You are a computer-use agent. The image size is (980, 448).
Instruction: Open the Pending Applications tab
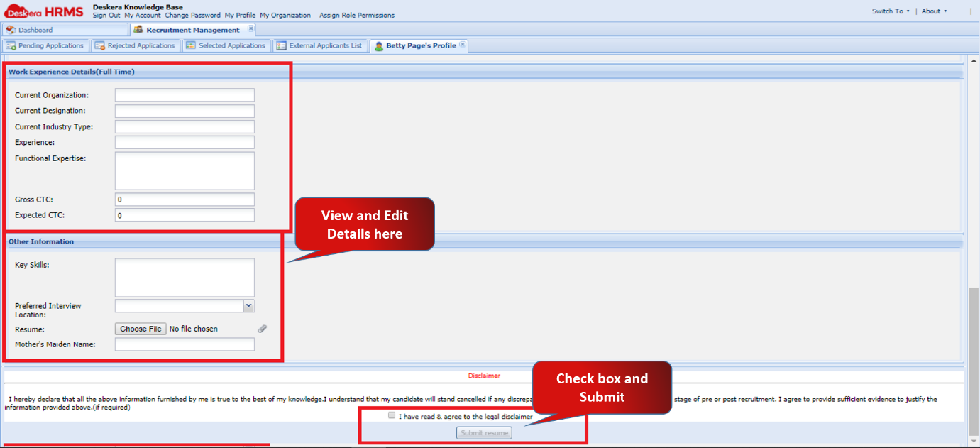[x=46, y=45]
